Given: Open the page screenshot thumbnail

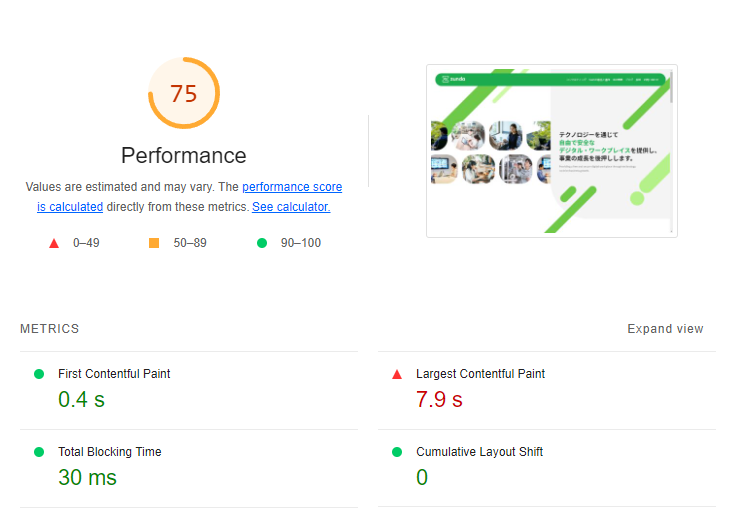Looking at the screenshot, I should pos(552,151).
